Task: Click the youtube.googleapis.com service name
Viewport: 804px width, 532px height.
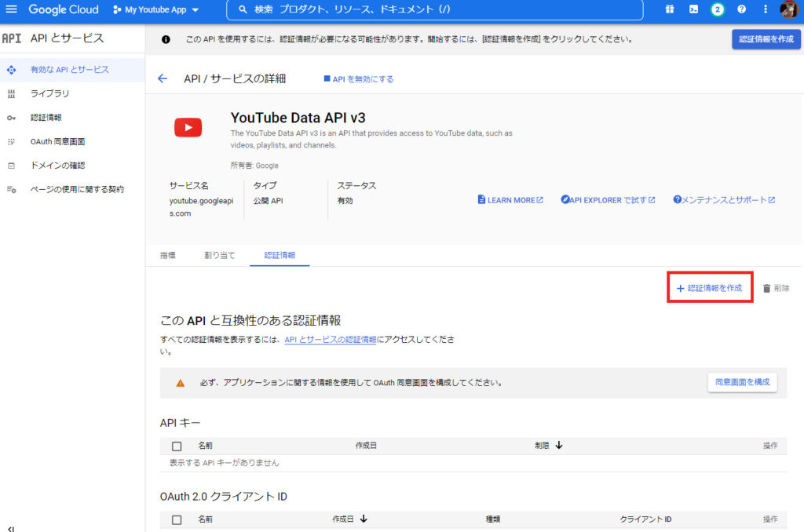Action: click(202, 207)
